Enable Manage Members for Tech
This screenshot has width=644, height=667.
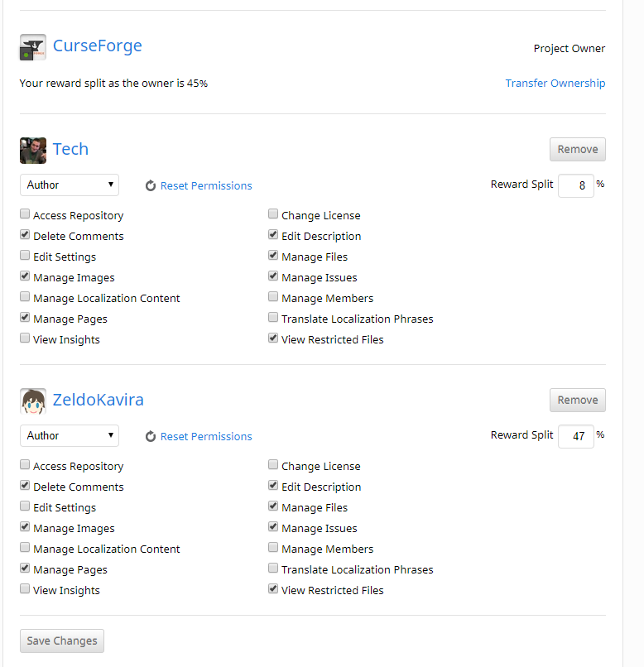[x=273, y=296]
